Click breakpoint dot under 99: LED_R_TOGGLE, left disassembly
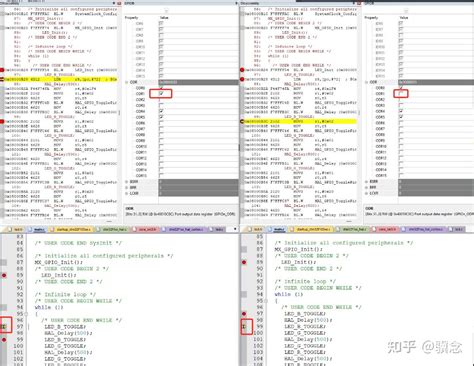Viewport: 474px width, 366px height. tap(2, 122)
